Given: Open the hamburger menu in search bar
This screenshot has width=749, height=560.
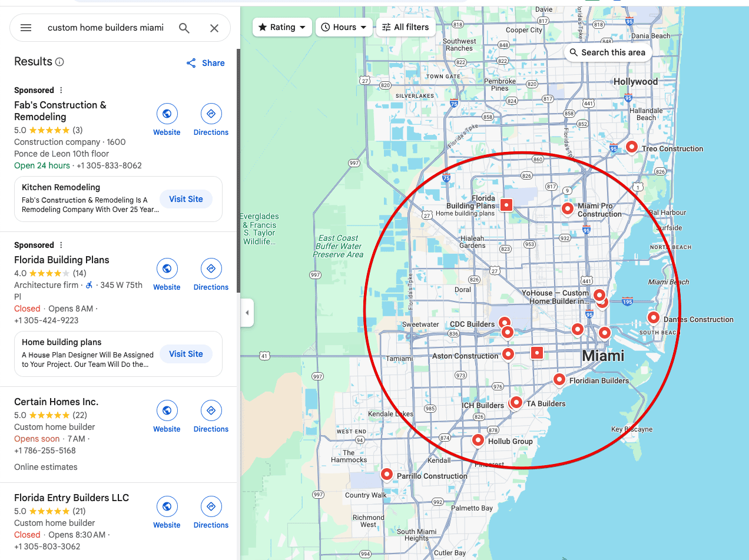Looking at the screenshot, I should coord(26,28).
